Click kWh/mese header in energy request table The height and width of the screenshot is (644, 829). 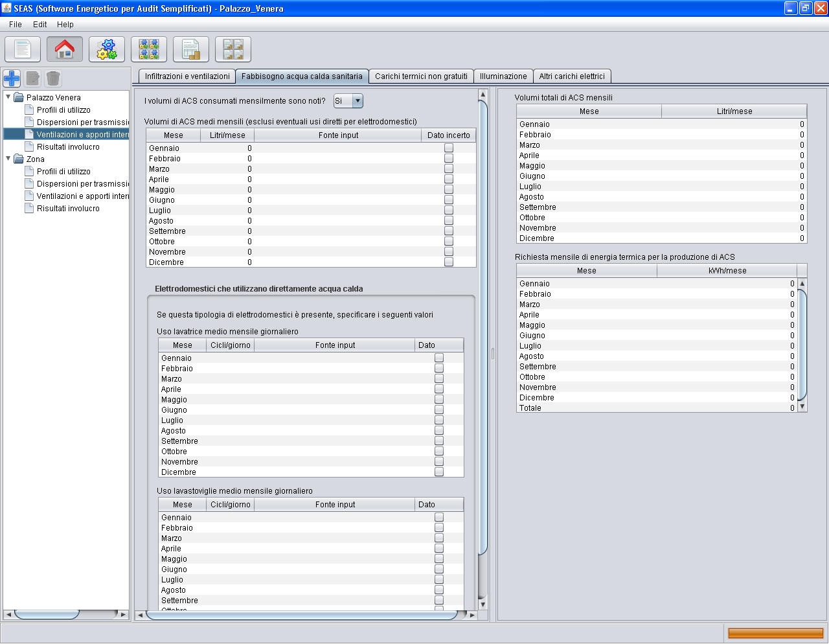pos(727,271)
